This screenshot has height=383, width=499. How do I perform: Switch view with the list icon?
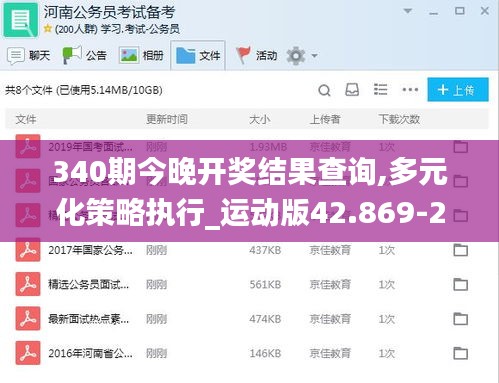click(380, 89)
